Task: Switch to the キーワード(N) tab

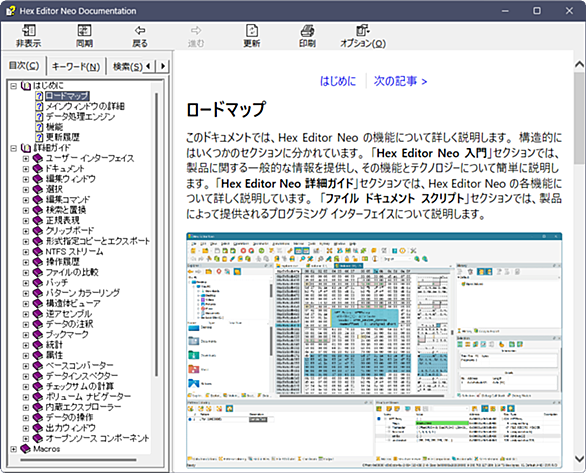Action: click(x=76, y=67)
